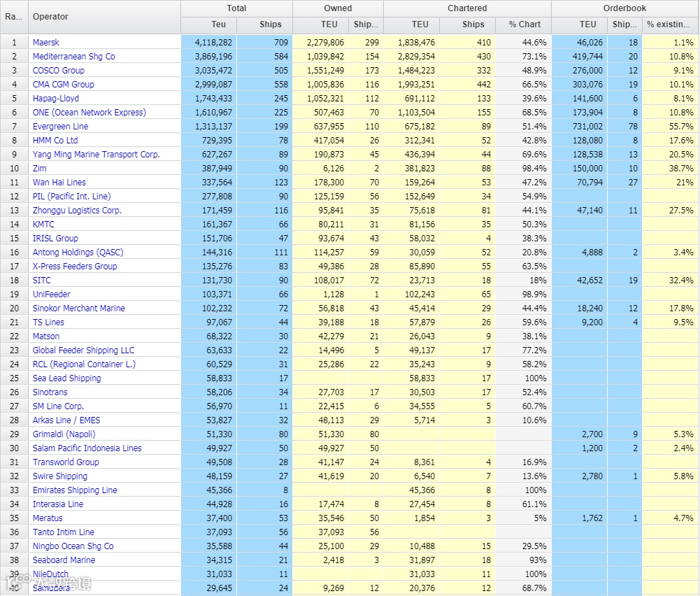
Task: Open Global Feeder Shipping LLC link
Action: pos(83,350)
